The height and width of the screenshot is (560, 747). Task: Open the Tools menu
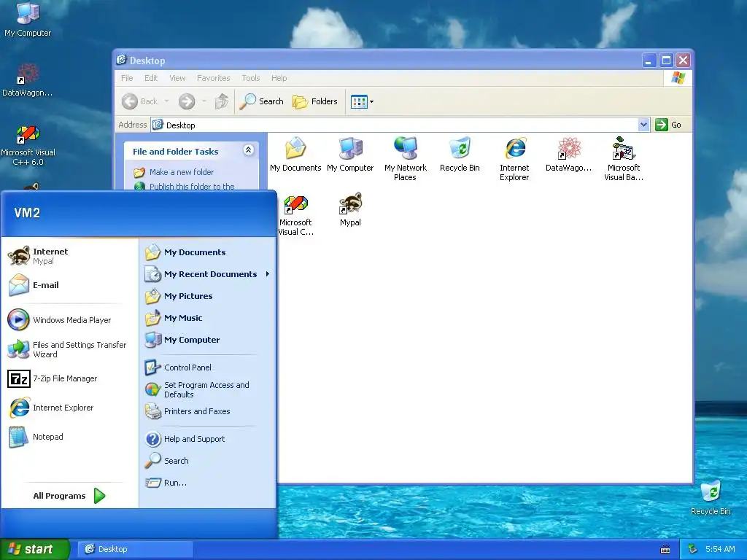(251, 78)
